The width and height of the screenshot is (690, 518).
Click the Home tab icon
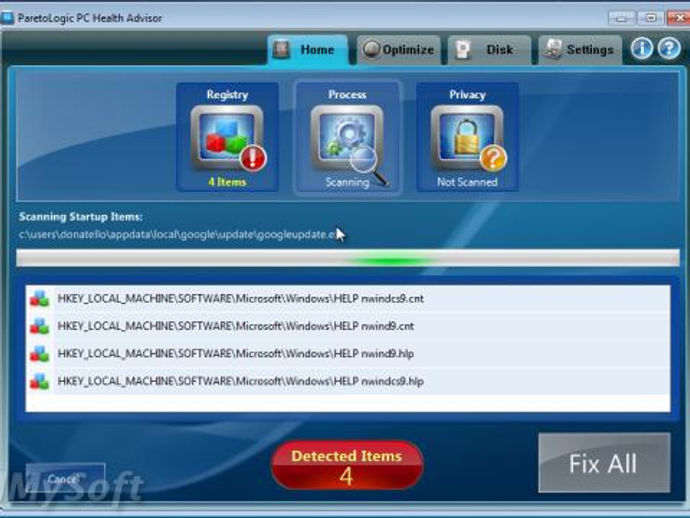pos(281,49)
